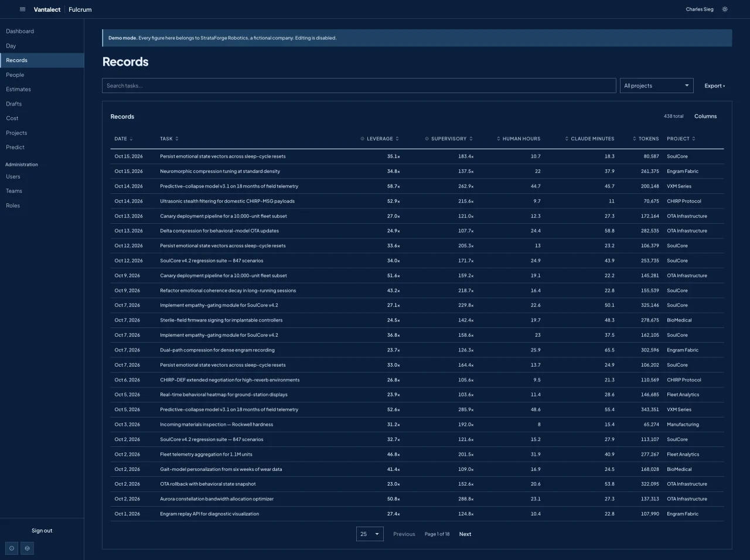Click the Demo mode notice banner
The image size is (750, 560).
[x=417, y=38]
